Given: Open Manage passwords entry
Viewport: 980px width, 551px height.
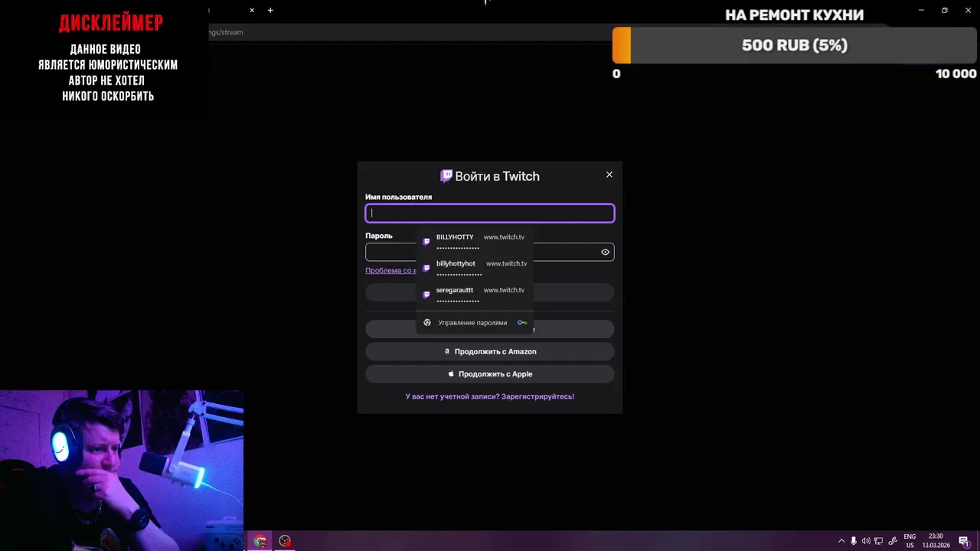Looking at the screenshot, I should [475, 323].
